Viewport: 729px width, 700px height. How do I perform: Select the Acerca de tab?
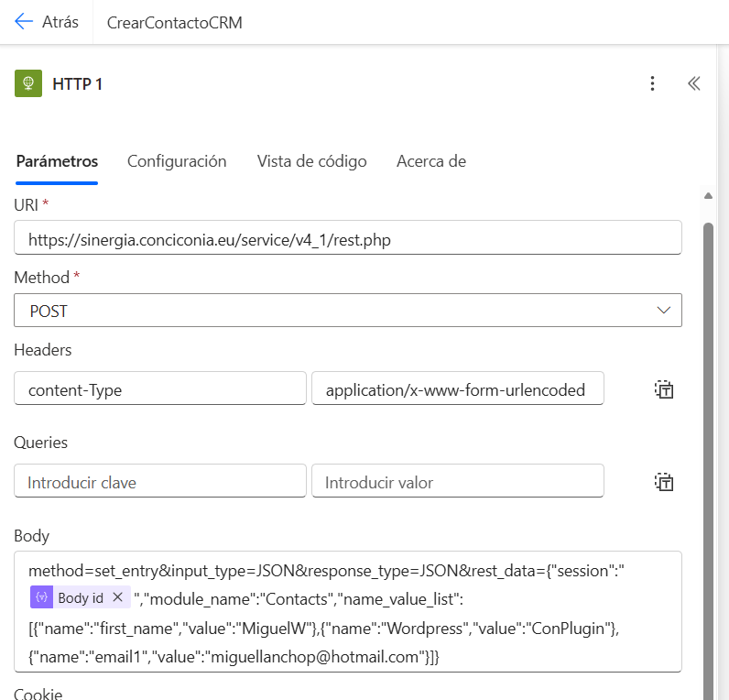(x=430, y=161)
